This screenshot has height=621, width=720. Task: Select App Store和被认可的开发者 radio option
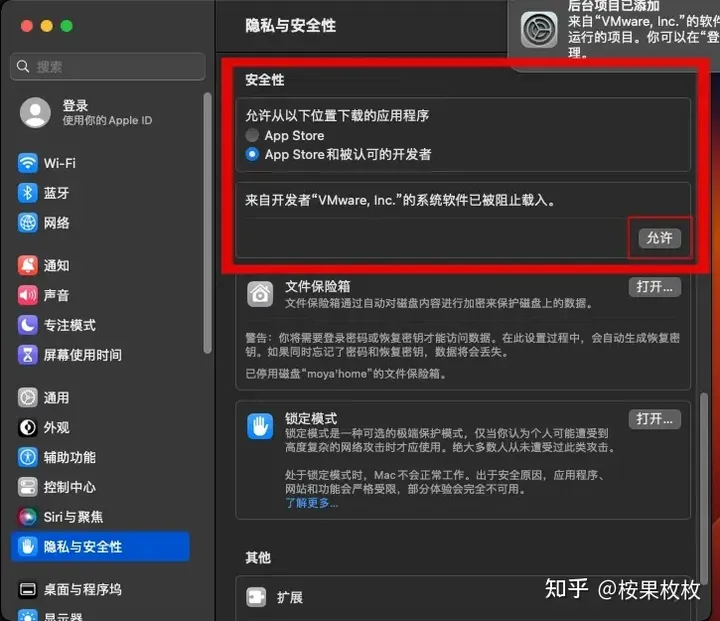pyautogui.click(x=252, y=154)
